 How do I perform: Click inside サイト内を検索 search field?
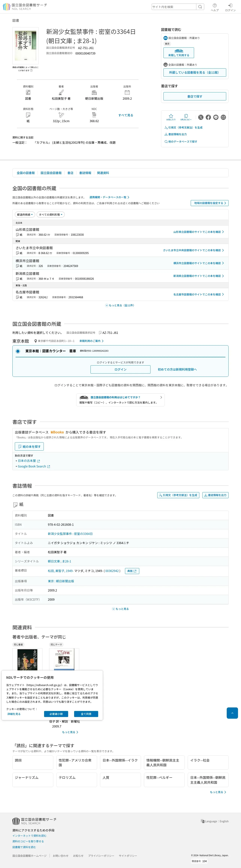174,7
